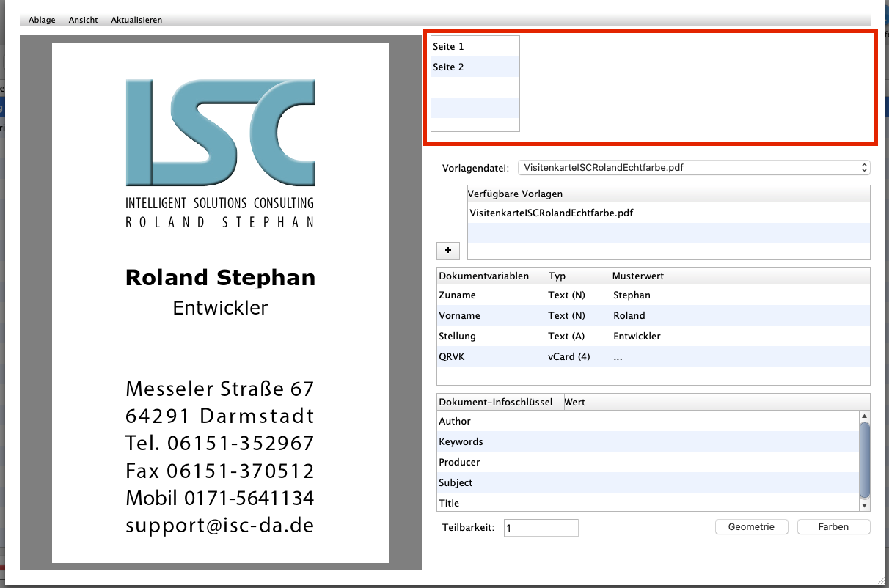Click the vCard (4) type cell

pos(569,356)
